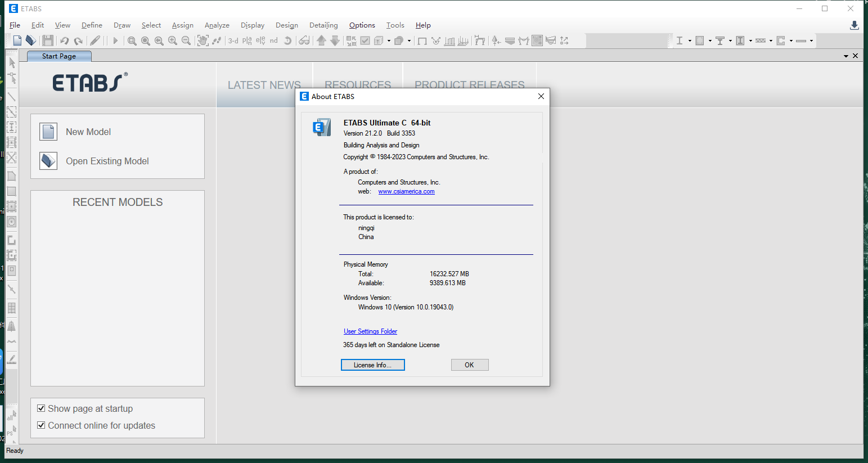Viewport: 868px width, 463px height.
Task: Click the Open Model toolbar icon
Action: (x=31, y=41)
